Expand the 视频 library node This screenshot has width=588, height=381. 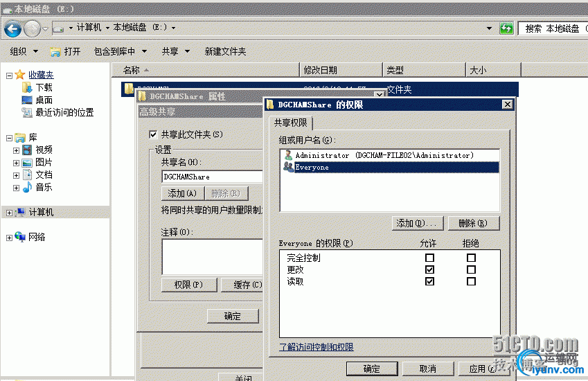click(x=16, y=150)
